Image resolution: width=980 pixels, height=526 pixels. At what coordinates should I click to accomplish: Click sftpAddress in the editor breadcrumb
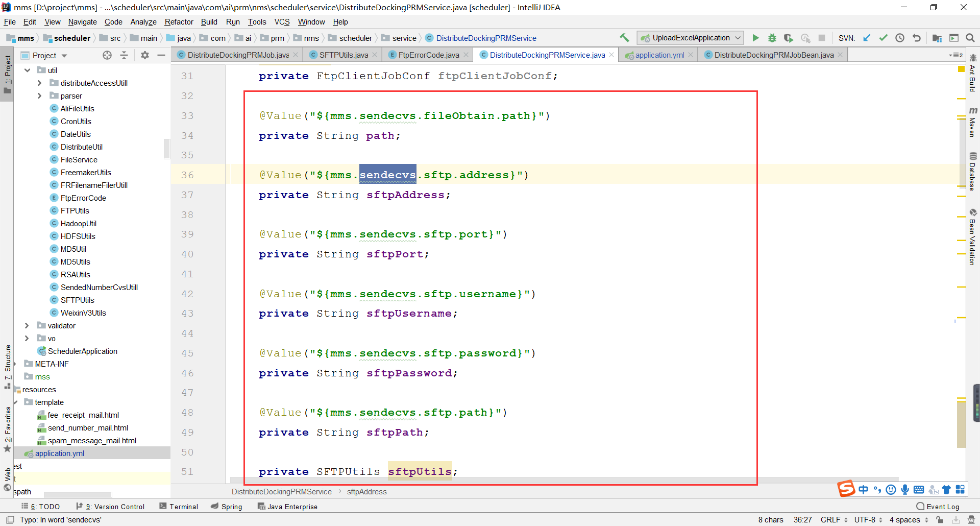coord(367,492)
